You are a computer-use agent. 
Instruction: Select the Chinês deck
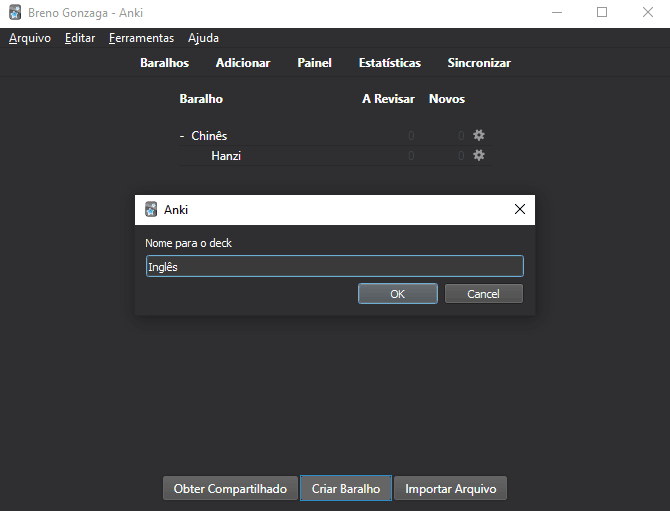click(x=209, y=136)
